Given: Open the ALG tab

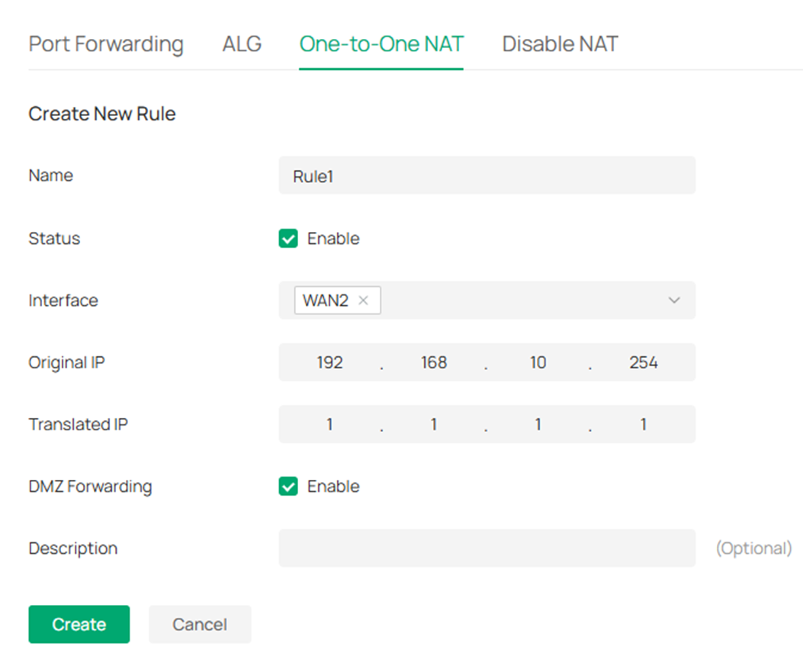Looking at the screenshot, I should coord(241,43).
